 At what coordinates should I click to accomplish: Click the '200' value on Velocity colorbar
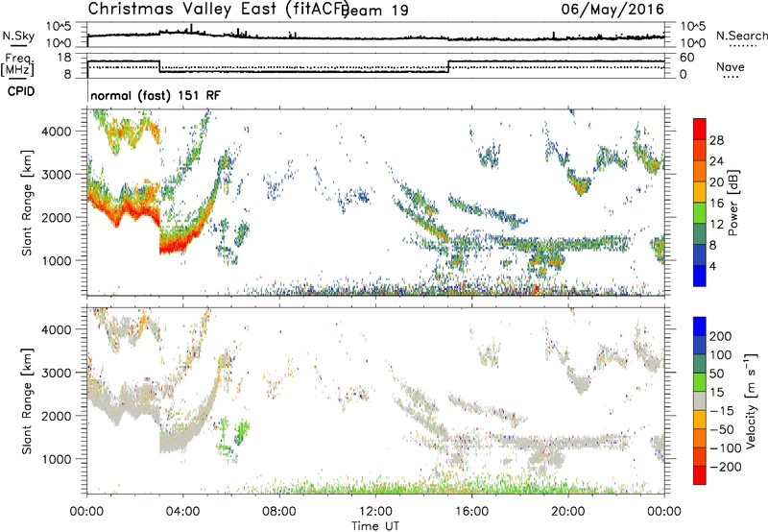click(x=721, y=336)
